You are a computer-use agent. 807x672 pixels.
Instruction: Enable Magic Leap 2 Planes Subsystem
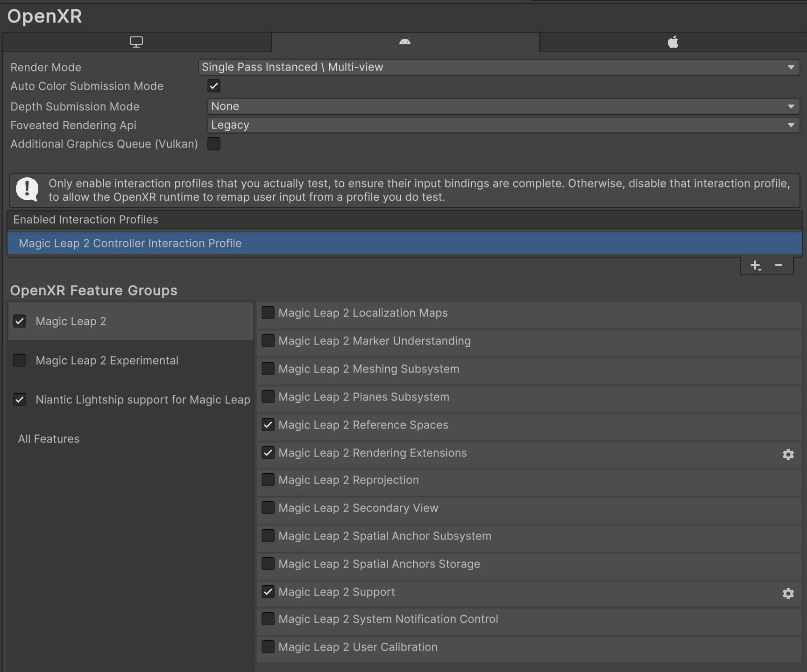pos(268,397)
